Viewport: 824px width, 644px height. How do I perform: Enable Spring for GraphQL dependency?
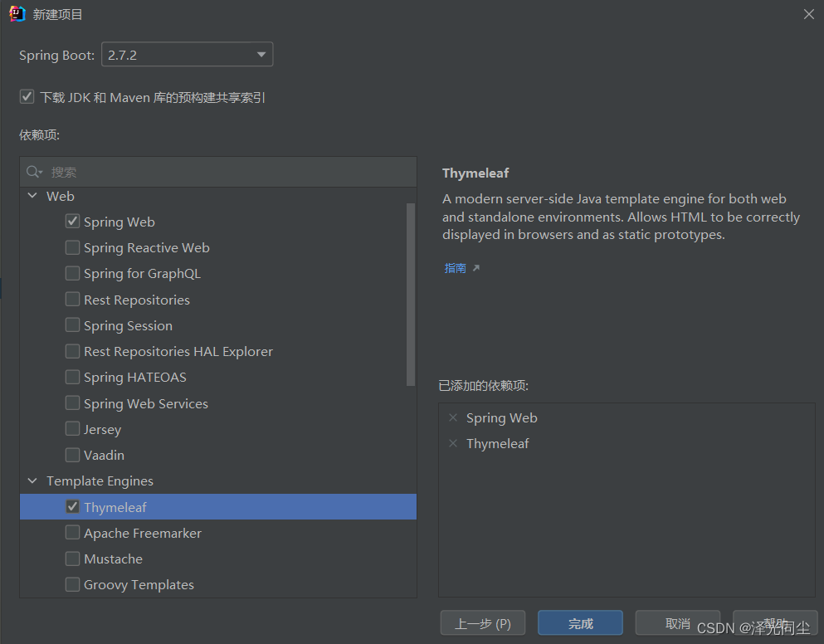click(72, 273)
